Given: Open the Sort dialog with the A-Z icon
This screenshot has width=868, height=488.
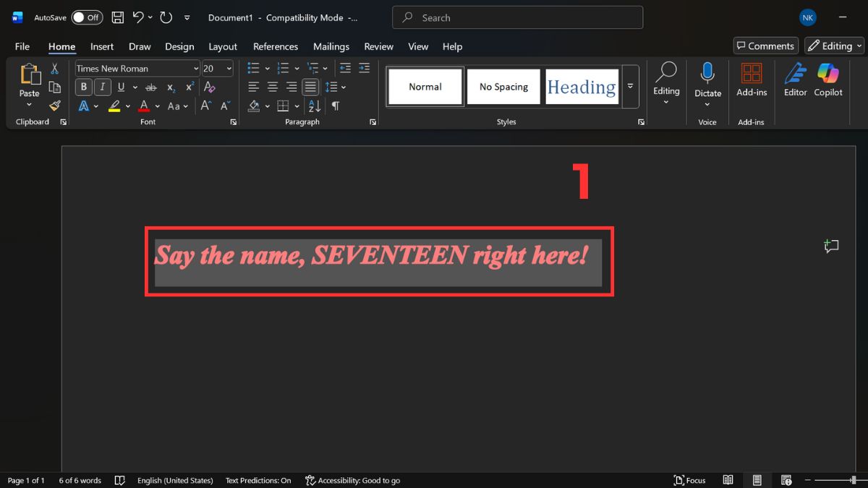Looking at the screenshot, I should [x=313, y=106].
